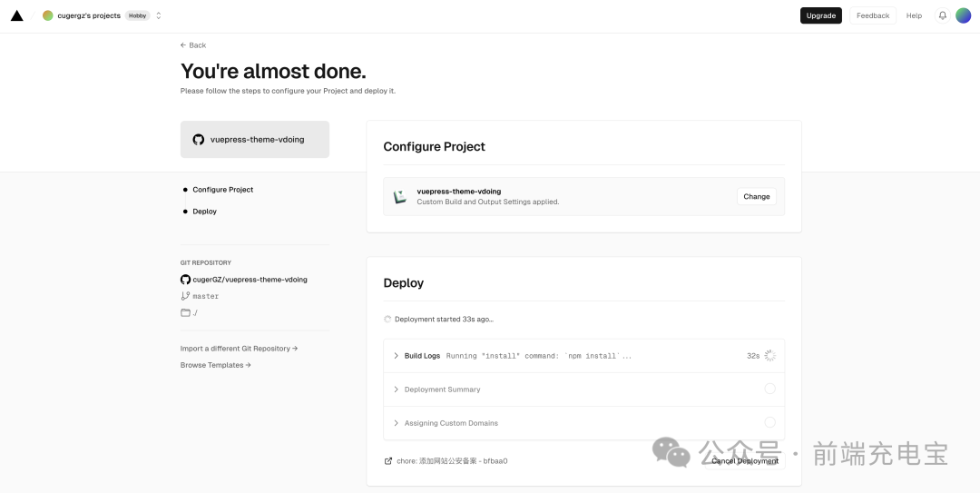Screen dimensions: 980x493
Task: Select the Deploy step
Action: pyautogui.click(x=204, y=212)
